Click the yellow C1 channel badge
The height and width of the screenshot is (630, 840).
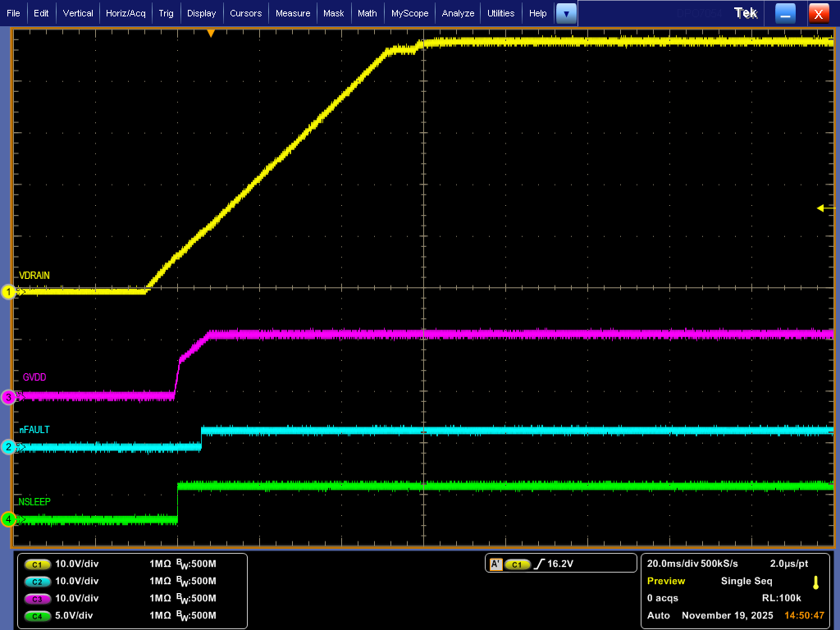pos(37,564)
